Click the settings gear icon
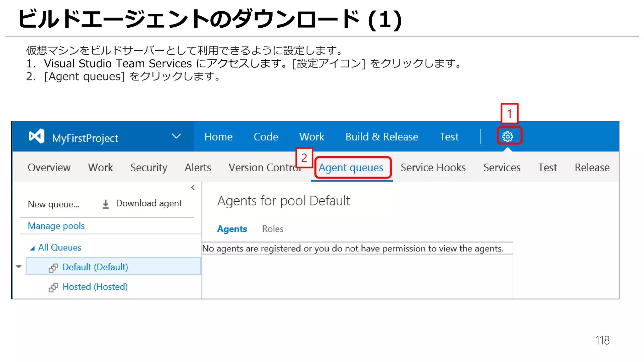This screenshot has width=644, height=362. tap(507, 136)
